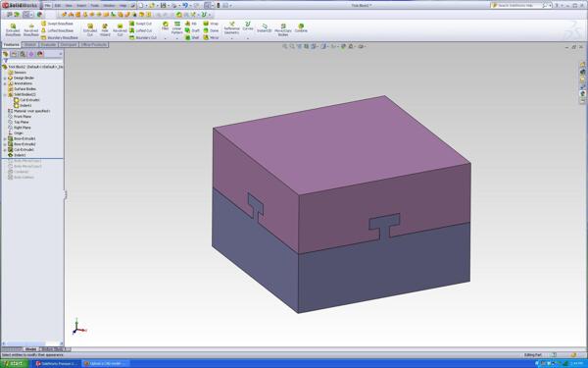This screenshot has width=588, height=368.
Task: Select the Draft tool
Action: point(192,30)
